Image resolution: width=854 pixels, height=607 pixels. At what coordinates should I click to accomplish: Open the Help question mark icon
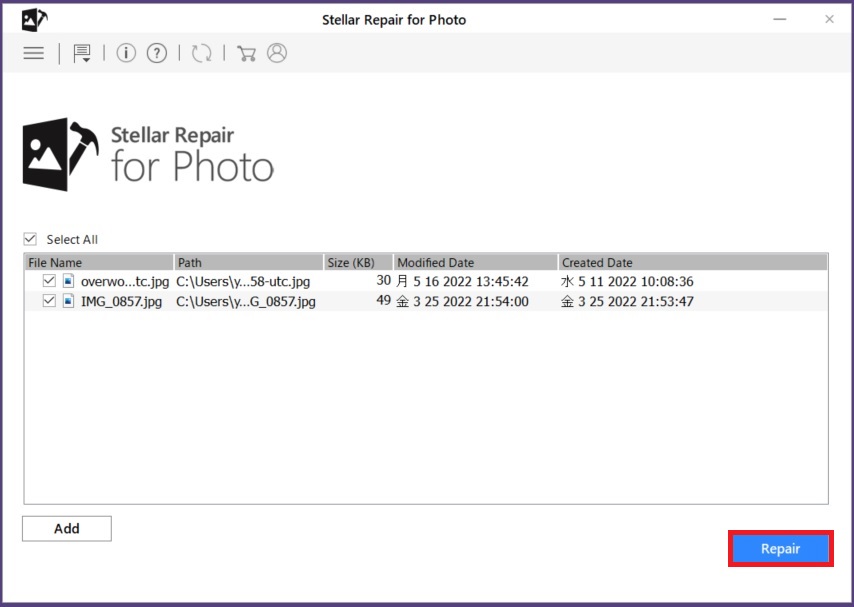[x=157, y=53]
